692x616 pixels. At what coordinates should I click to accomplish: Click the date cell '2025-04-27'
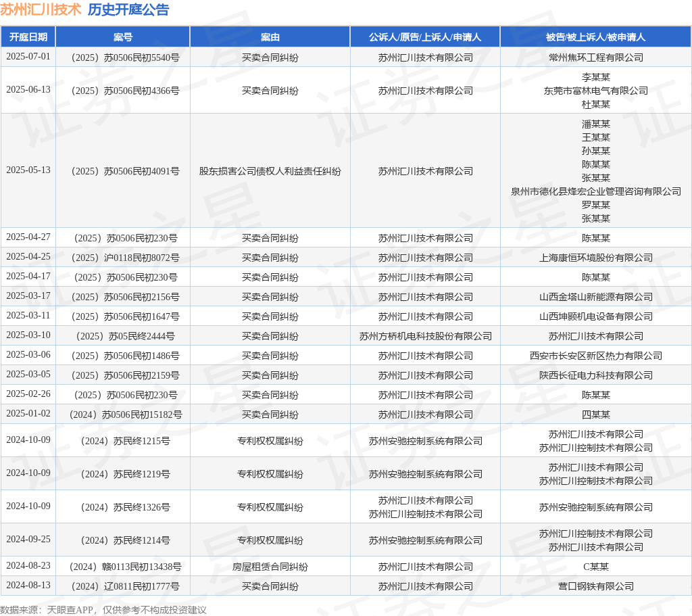(x=28, y=237)
